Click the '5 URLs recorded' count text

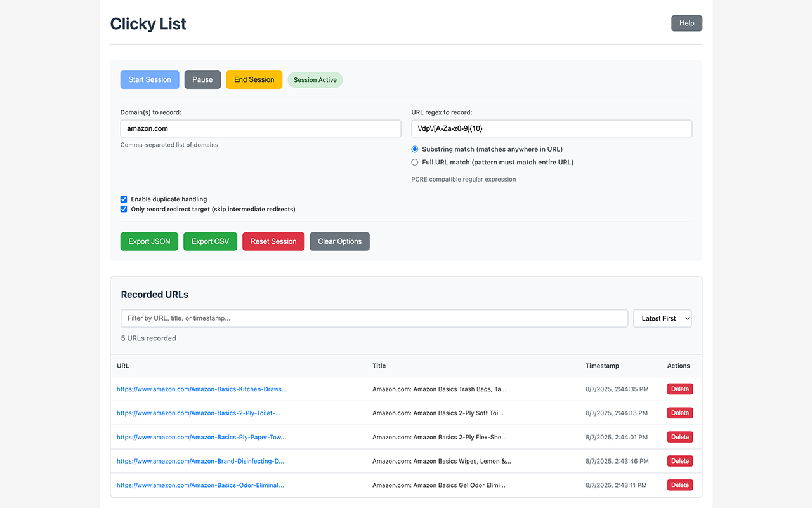pyautogui.click(x=148, y=338)
